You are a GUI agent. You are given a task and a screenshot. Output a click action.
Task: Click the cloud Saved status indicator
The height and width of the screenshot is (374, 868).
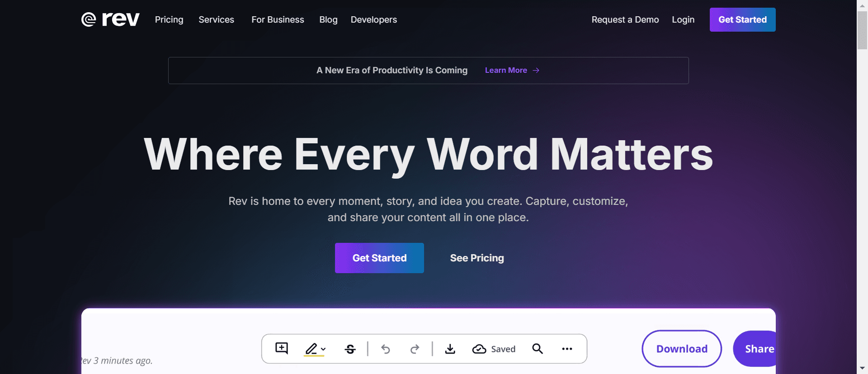(494, 349)
